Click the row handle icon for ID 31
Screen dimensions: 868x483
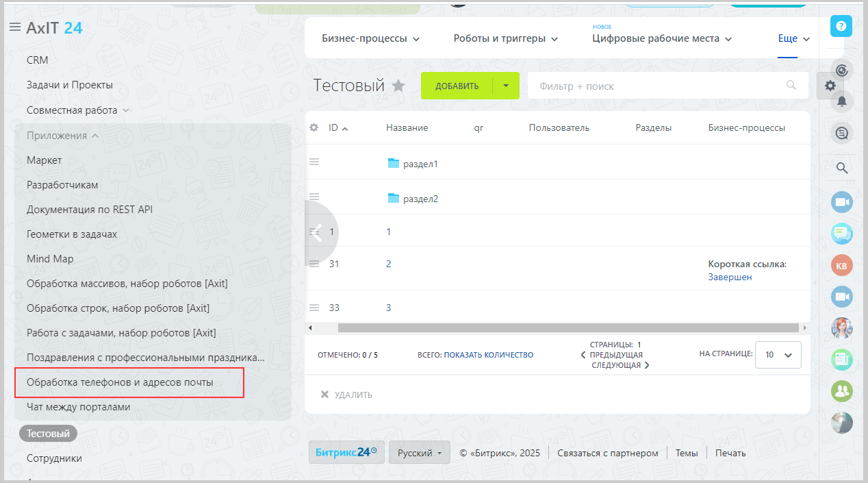click(314, 264)
